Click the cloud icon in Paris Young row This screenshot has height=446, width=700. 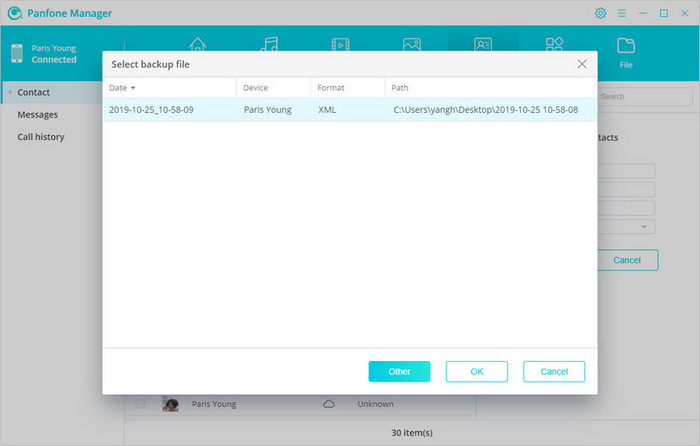[x=329, y=404]
